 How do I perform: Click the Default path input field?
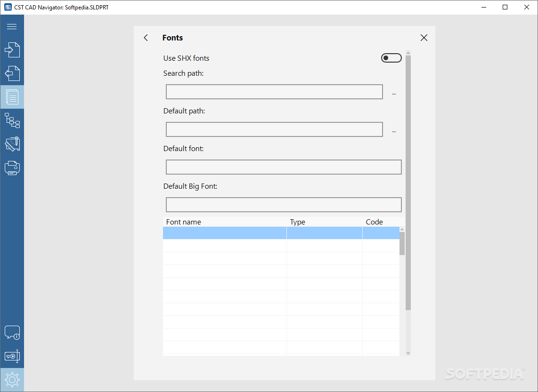tap(274, 129)
